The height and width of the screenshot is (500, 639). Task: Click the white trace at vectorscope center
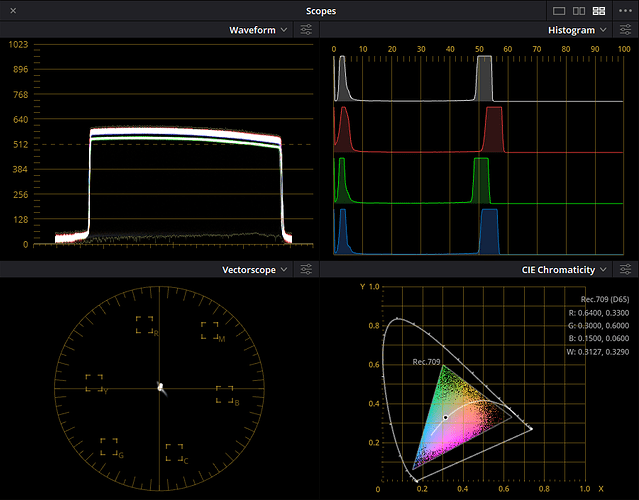point(161,387)
